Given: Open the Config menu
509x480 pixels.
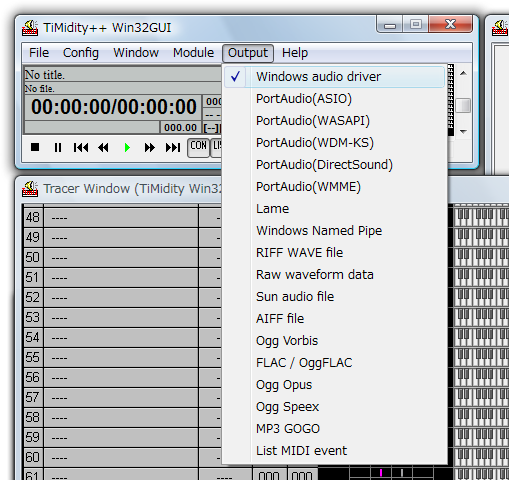Looking at the screenshot, I should pyautogui.click(x=81, y=53).
